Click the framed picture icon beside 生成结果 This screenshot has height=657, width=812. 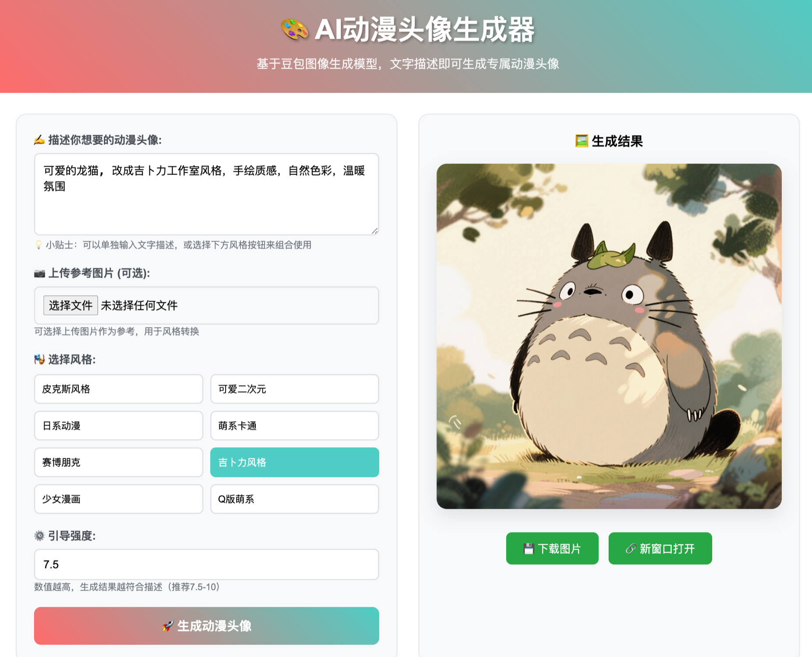point(581,141)
